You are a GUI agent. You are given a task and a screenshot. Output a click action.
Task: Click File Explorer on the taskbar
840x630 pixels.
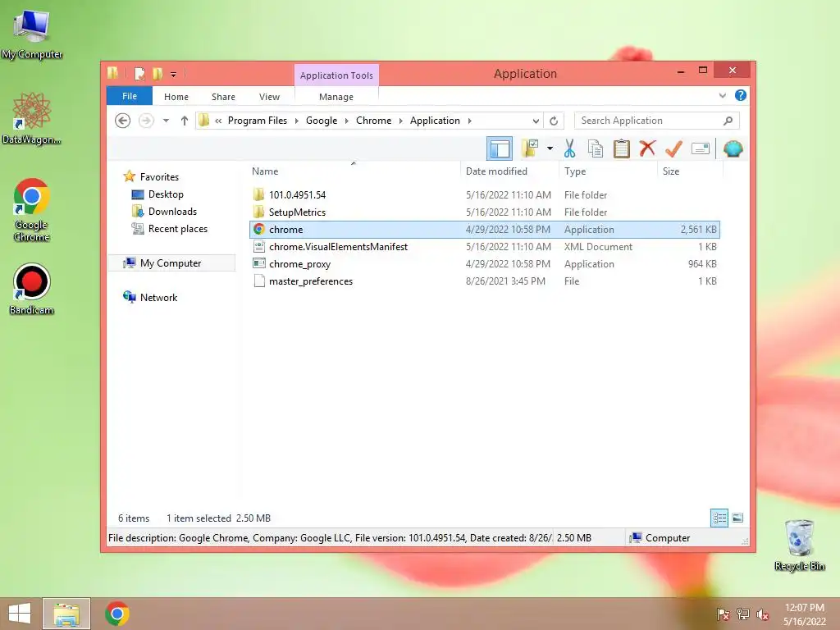point(66,614)
